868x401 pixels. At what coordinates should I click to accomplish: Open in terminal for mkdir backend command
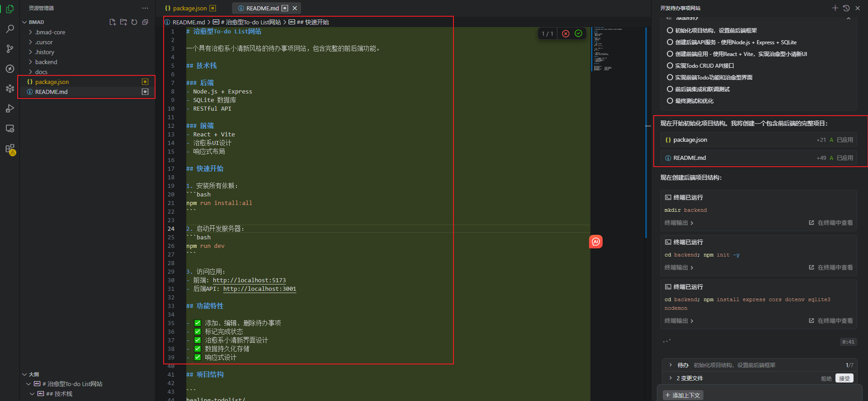[x=831, y=223]
